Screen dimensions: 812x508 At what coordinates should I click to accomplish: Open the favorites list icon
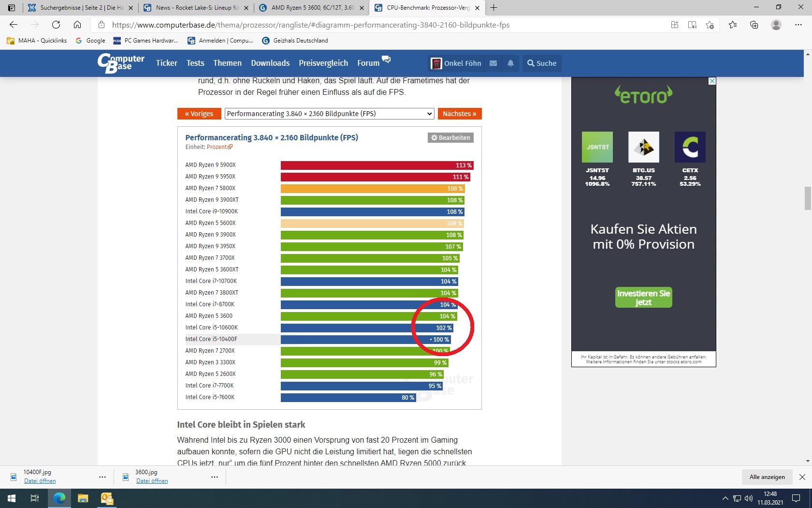(733, 25)
